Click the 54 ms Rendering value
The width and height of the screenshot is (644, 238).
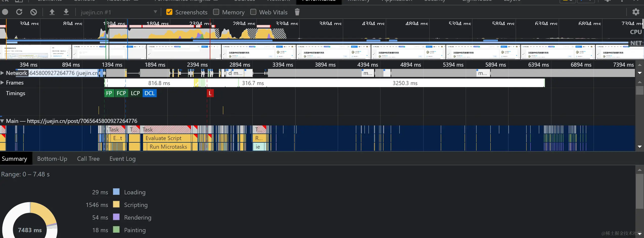(x=100, y=218)
